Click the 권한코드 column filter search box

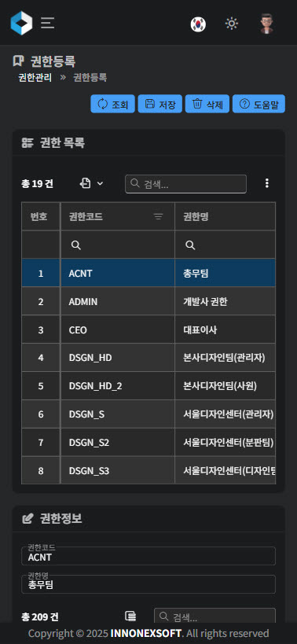(x=118, y=245)
